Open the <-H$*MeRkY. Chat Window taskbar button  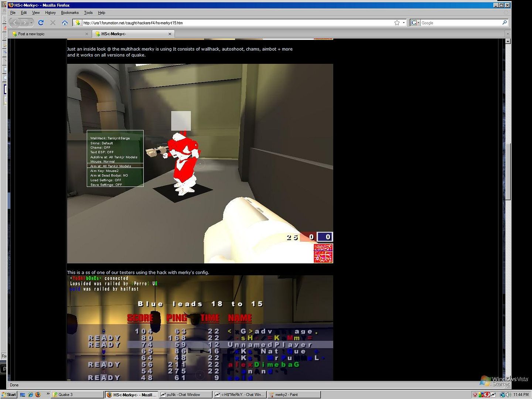point(240,395)
